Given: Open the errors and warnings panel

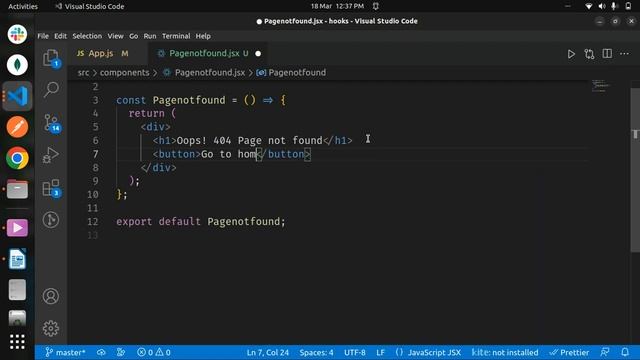Looking at the screenshot, I should point(154,352).
